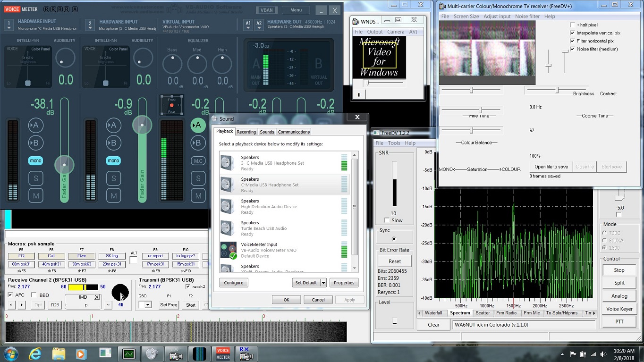Open Screen Size menu in TV receiver
This screenshot has height=362, width=644.
pos(466,17)
